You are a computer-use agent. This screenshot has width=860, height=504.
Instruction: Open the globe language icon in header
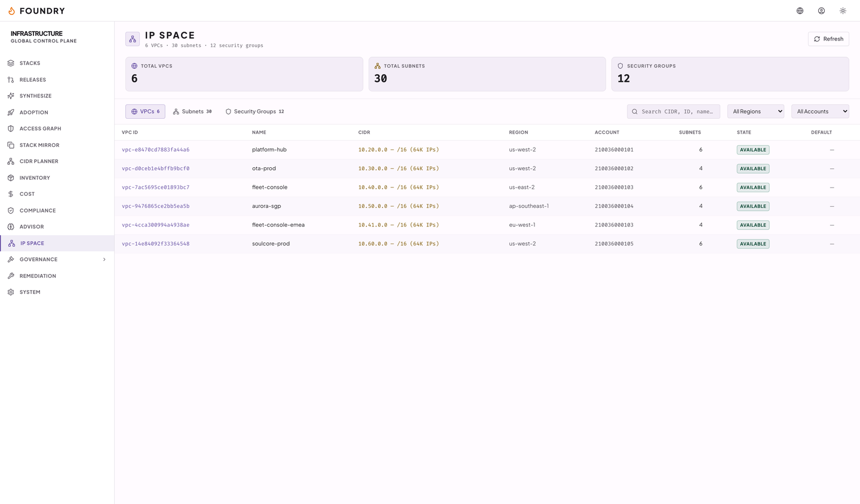click(x=800, y=11)
